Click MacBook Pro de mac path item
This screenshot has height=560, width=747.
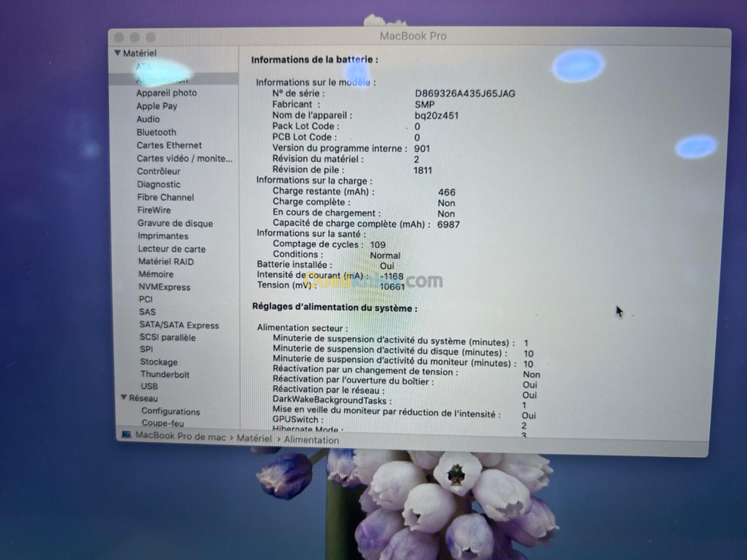pyautogui.click(x=181, y=436)
